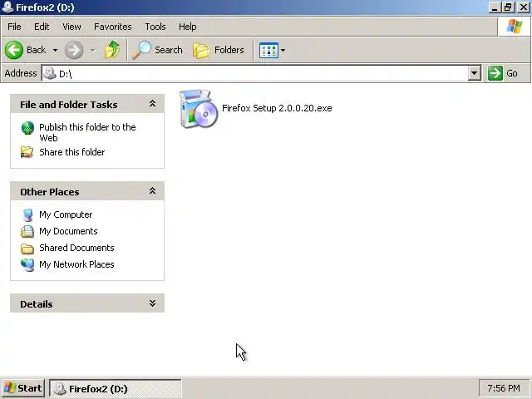
Task: Open the Search magnifier tool
Action: pyautogui.click(x=157, y=50)
